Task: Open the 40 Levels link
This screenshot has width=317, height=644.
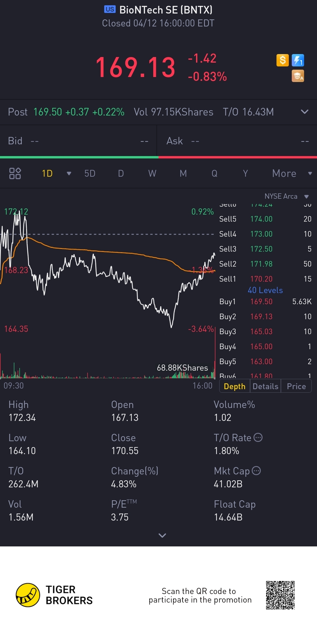Action: (265, 290)
